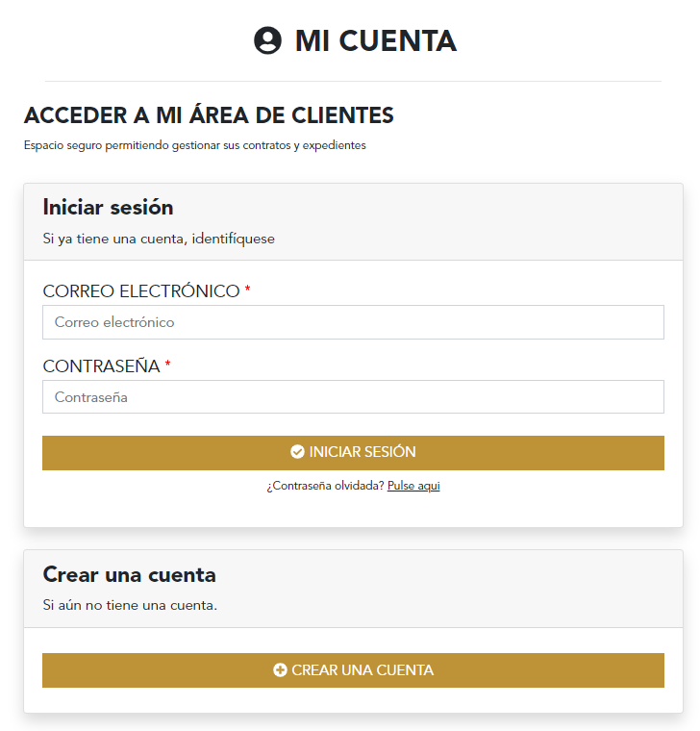
Task: Focus the Correo electrónico input field
Action: pyautogui.click(x=353, y=322)
